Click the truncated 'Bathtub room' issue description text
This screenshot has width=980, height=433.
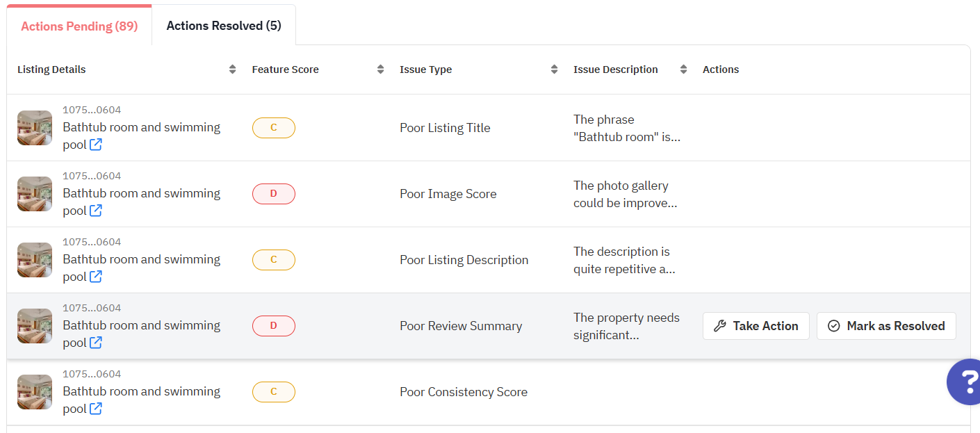pyautogui.click(x=626, y=129)
